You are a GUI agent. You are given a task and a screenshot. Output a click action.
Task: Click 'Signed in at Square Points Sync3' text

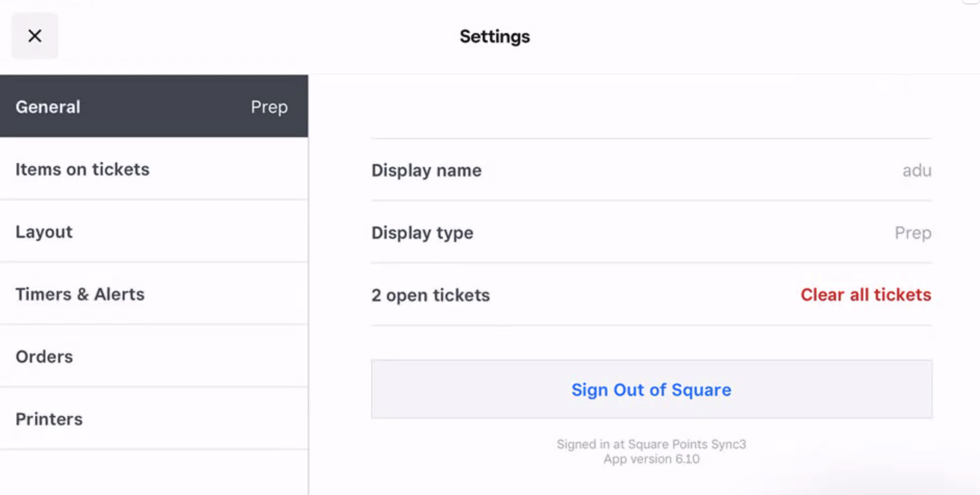pos(651,444)
